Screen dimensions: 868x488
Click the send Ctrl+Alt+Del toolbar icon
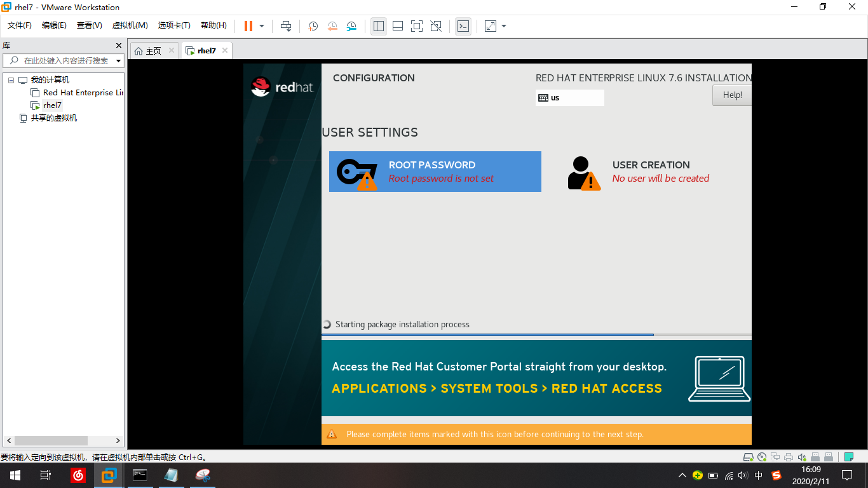[286, 26]
